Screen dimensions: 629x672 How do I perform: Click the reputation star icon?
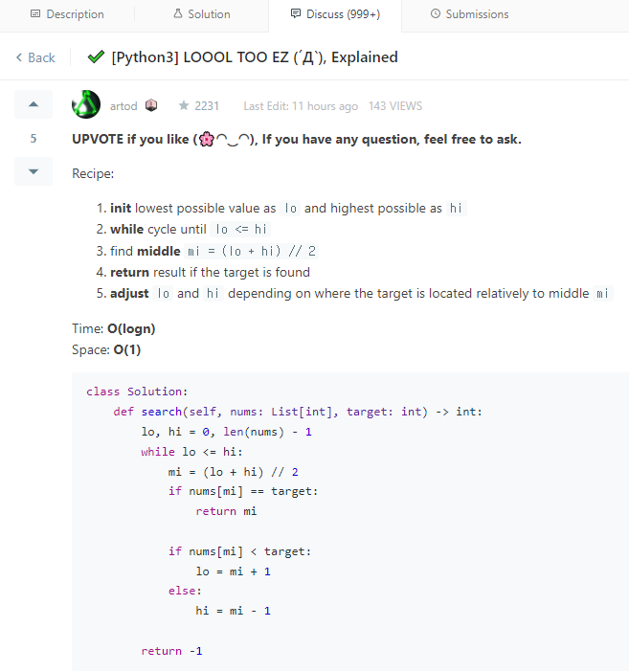[x=184, y=105]
